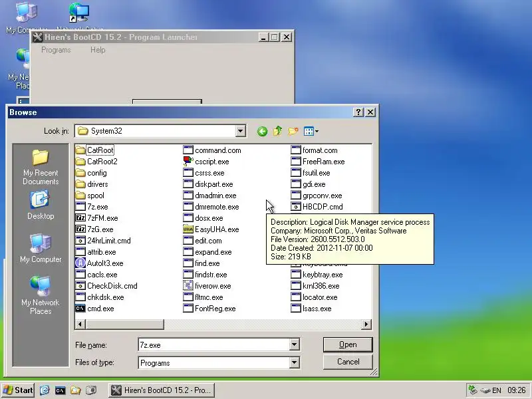Launch command prompt from quick launch
The image size is (532, 399).
(x=60, y=390)
